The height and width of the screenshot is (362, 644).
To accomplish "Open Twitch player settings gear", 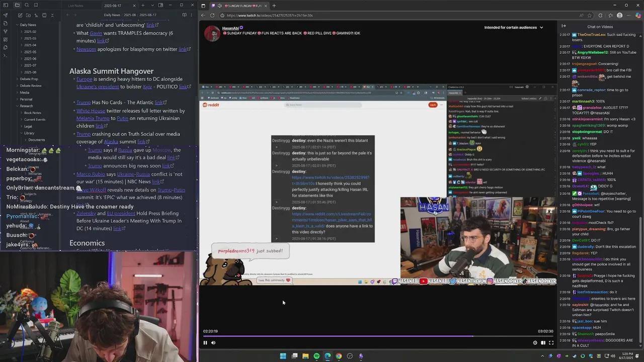I will click(x=535, y=343).
